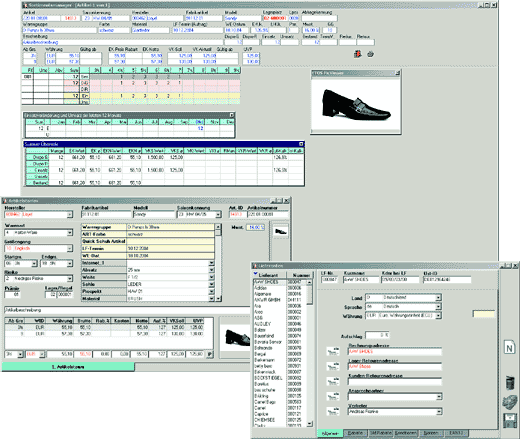The width and height of the screenshot is (520, 439).
Task: Click the red door exit icon in the article manager
Action: 358,54
